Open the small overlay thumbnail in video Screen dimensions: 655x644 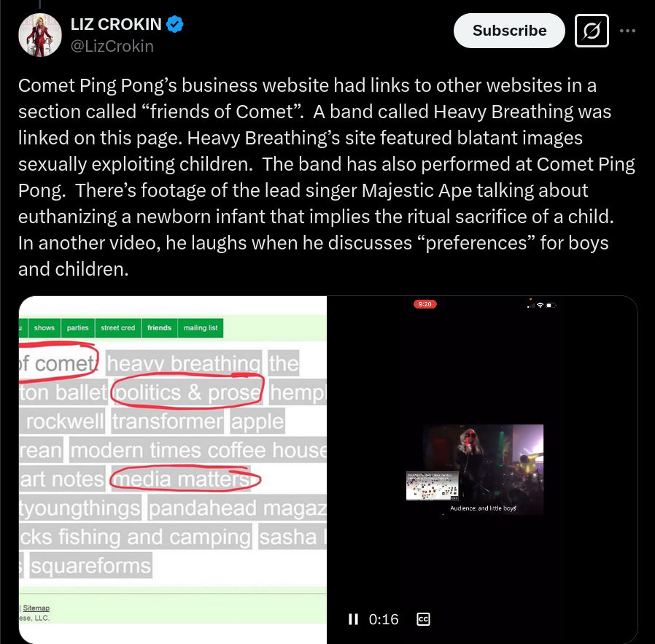tap(432, 486)
